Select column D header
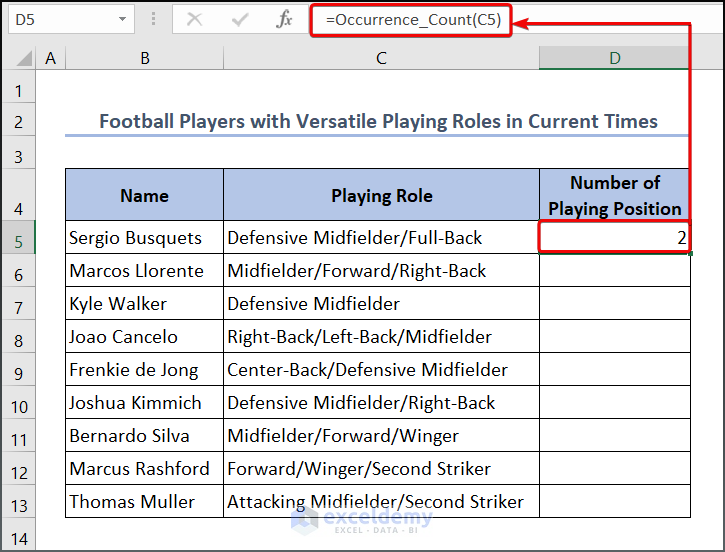 614,59
